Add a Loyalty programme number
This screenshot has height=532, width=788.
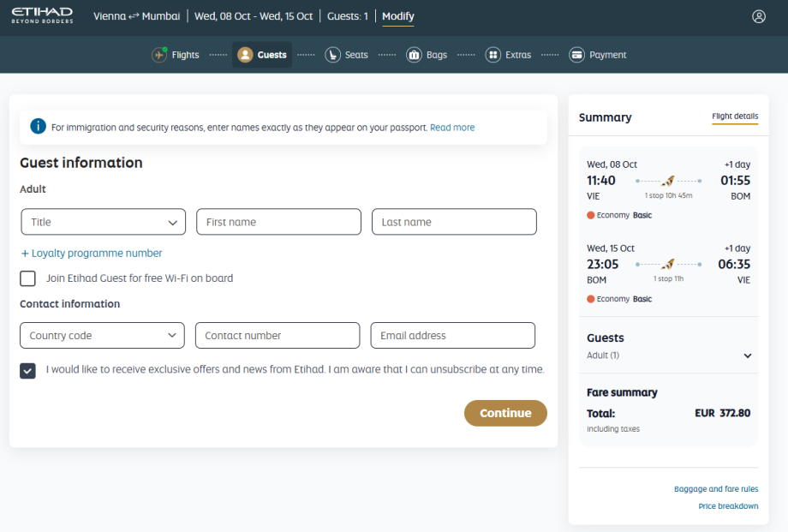(92, 254)
